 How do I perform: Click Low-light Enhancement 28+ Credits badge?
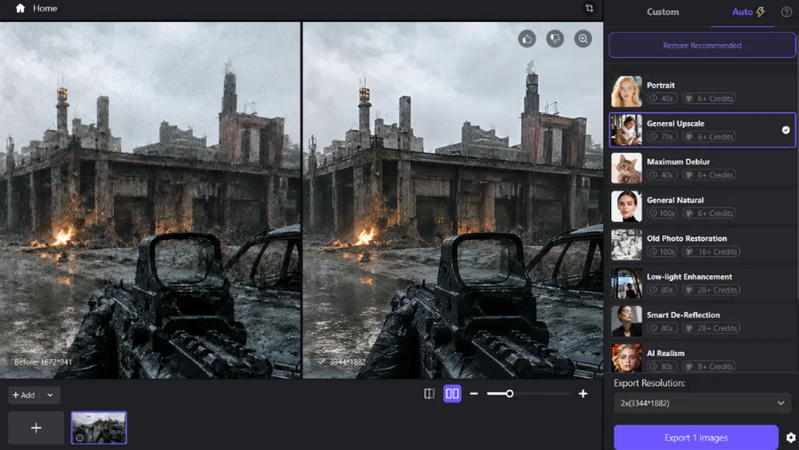(x=711, y=289)
